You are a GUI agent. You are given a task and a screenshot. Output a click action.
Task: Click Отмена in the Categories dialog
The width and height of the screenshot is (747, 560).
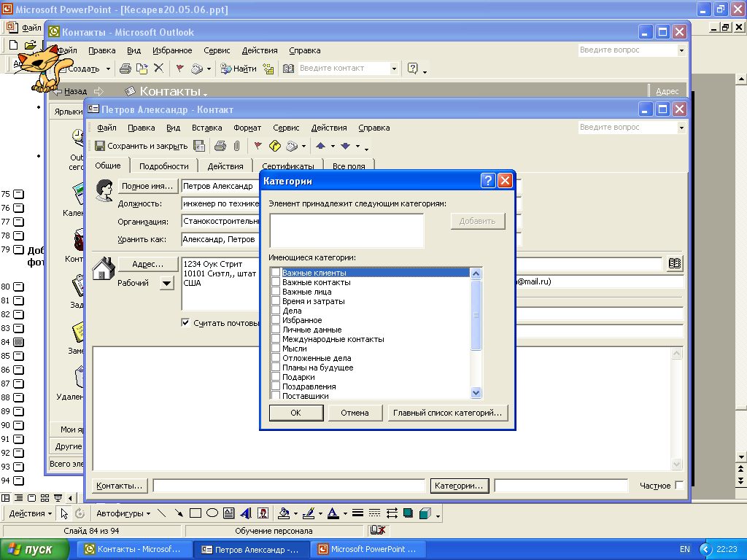tap(355, 413)
